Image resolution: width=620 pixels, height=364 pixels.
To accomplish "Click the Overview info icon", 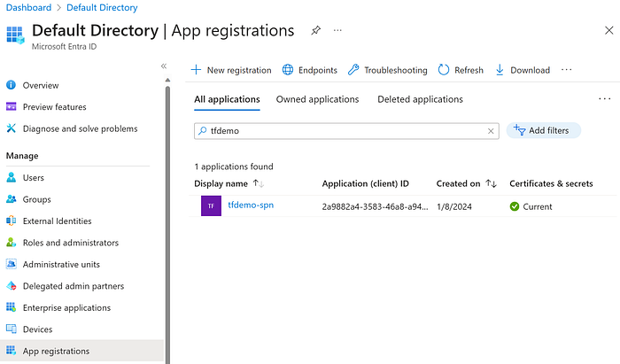I will 11,85.
